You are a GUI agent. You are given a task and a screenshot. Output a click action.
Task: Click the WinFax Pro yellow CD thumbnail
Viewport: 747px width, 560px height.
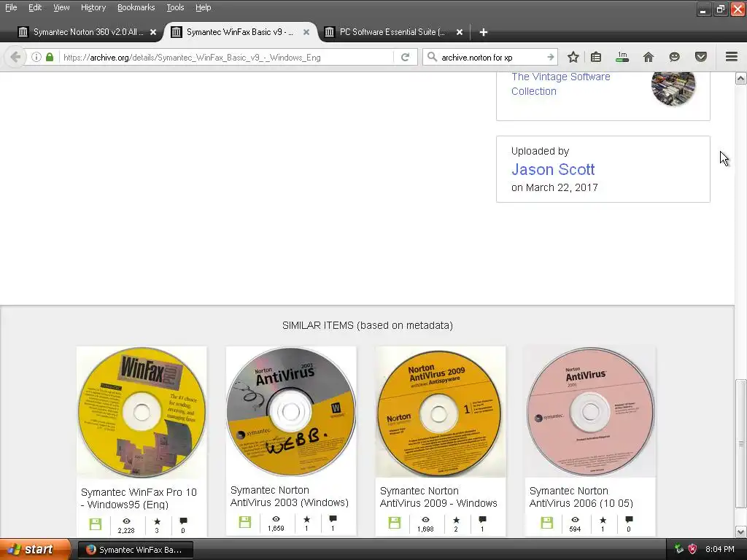(142, 413)
